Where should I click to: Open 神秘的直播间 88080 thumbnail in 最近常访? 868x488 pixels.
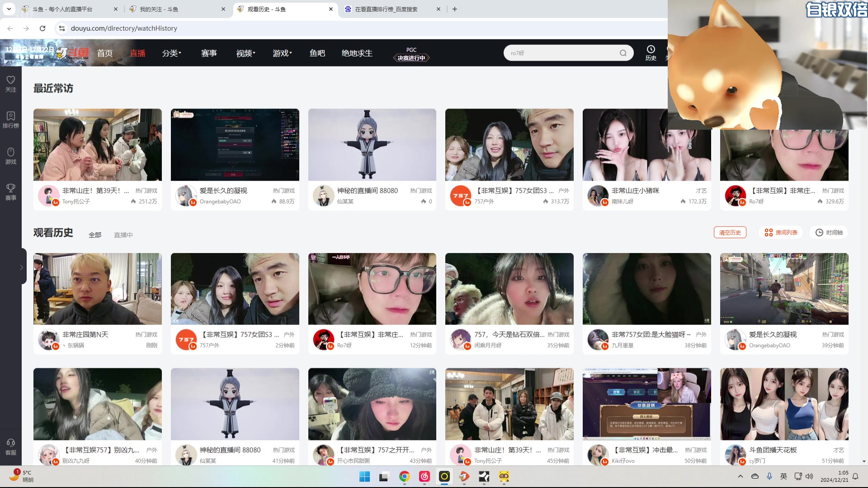(x=372, y=145)
